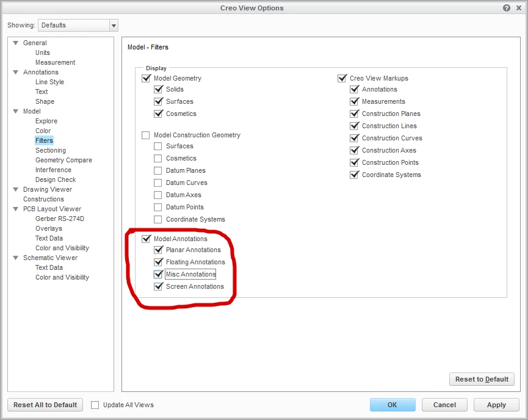Uncheck Annotations under Creo View Markups

(354, 89)
